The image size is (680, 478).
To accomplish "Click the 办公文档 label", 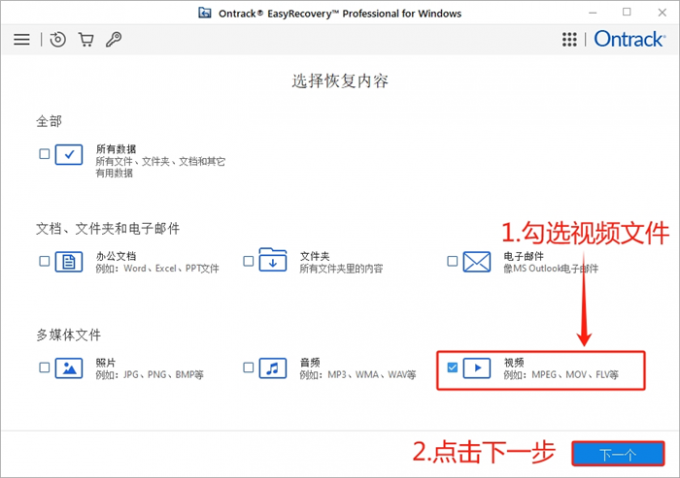I will tap(116, 256).
